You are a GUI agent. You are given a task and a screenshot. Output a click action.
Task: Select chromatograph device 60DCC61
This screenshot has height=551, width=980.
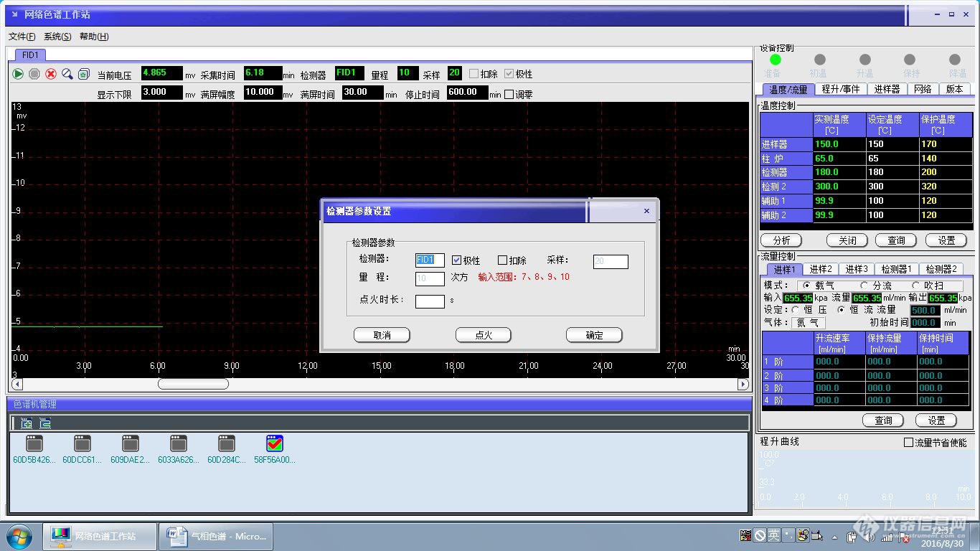point(82,449)
